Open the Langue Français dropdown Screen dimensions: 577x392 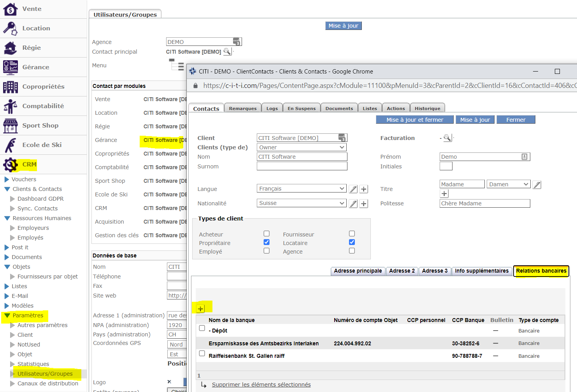point(302,189)
